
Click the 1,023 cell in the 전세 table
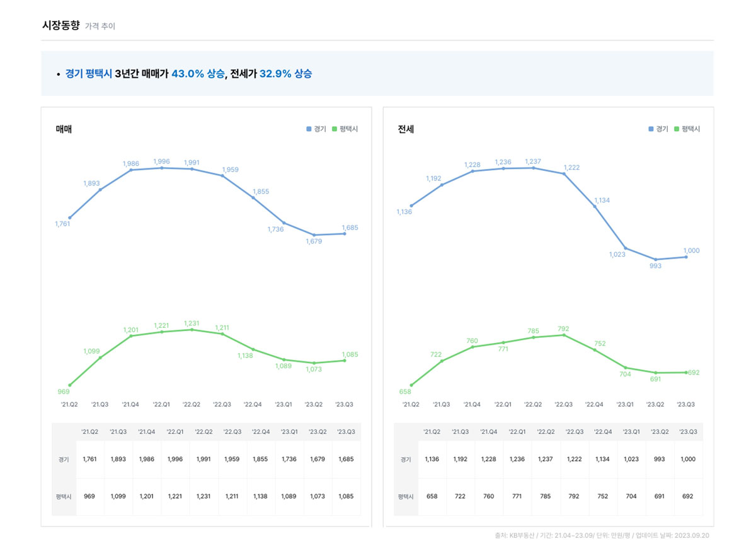click(x=631, y=459)
